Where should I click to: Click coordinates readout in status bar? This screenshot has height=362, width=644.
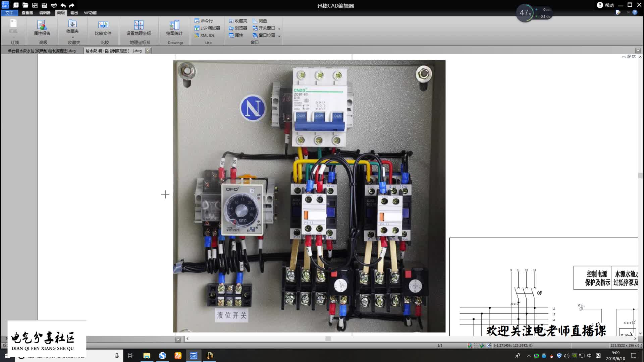(513, 345)
